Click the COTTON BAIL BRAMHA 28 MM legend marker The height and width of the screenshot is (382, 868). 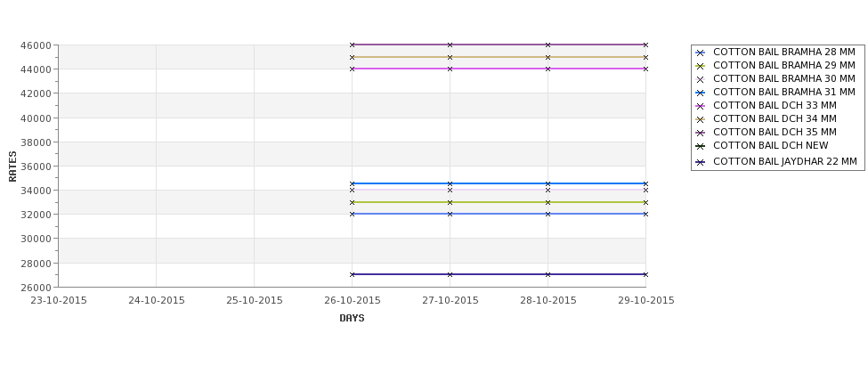(701, 53)
